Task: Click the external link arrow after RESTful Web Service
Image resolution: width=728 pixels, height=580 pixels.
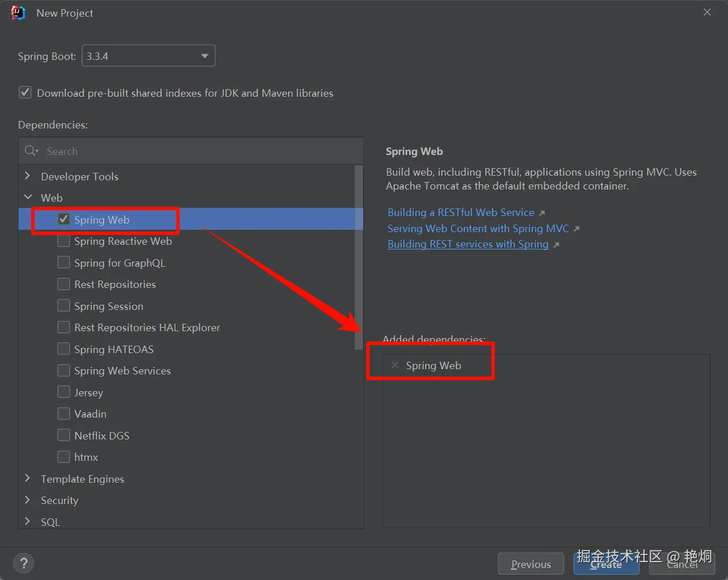Action: [542, 213]
